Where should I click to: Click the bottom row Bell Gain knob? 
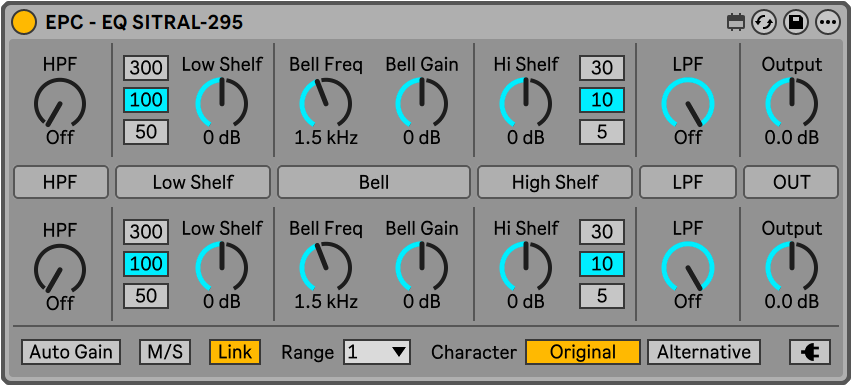tap(422, 267)
